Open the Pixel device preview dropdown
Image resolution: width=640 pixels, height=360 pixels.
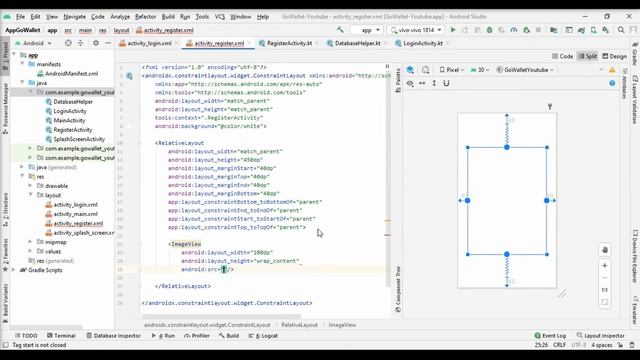(x=452, y=70)
